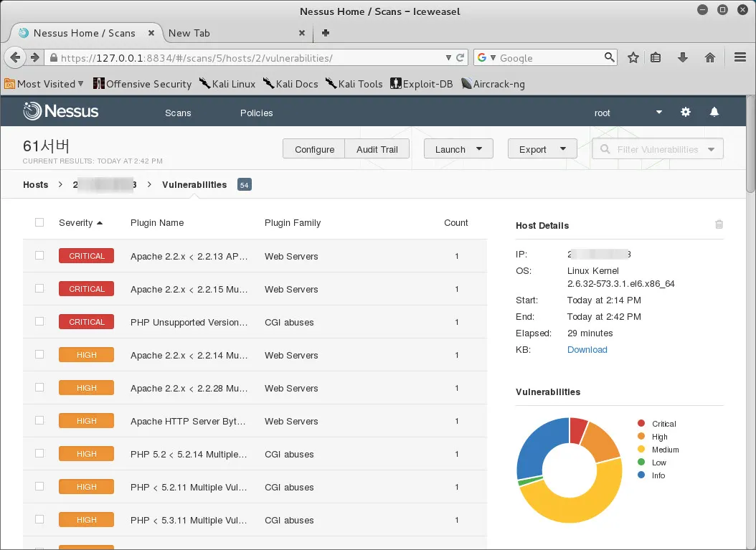Bookmark this page with star icon
Screen dimensions: 756x550
(633, 58)
